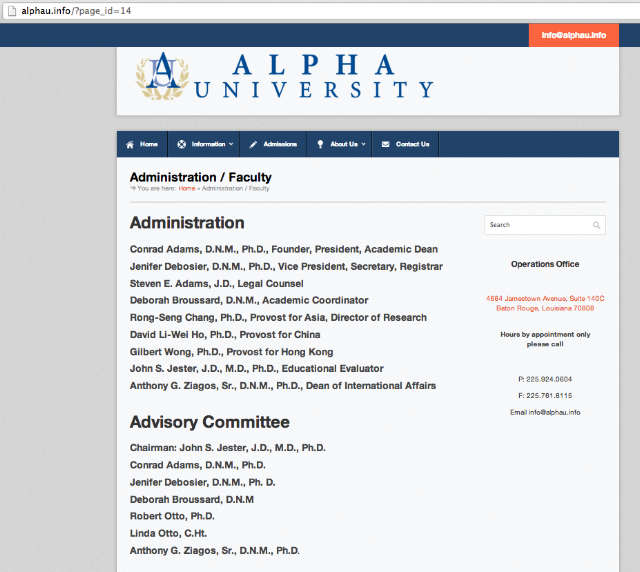Click the Admissions pencil icon

254,144
